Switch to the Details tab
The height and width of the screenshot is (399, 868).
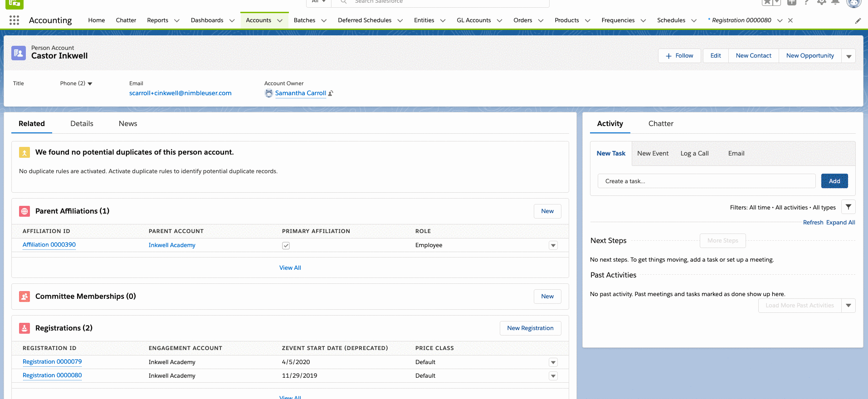click(82, 124)
